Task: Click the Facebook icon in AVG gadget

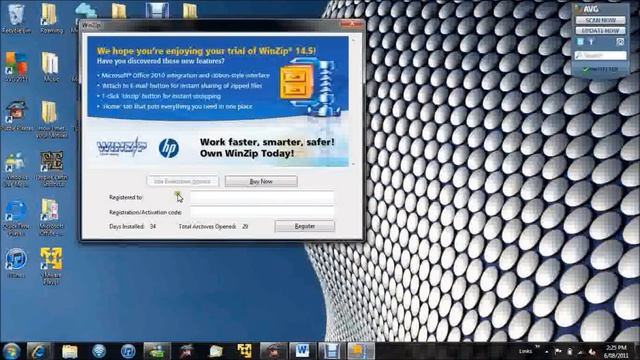Action: (x=591, y=42)
